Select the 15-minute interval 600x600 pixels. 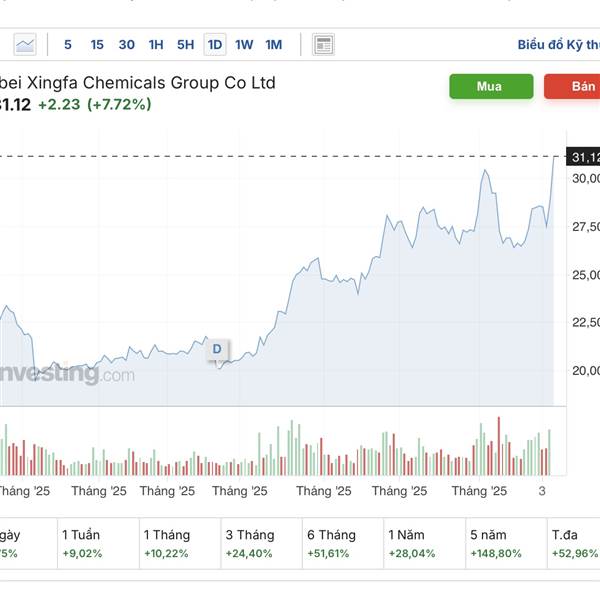(97, 44)
